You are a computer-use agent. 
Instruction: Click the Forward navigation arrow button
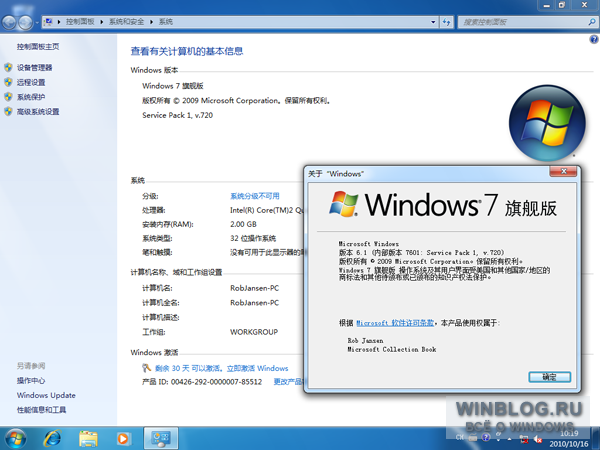coord(25,23)
